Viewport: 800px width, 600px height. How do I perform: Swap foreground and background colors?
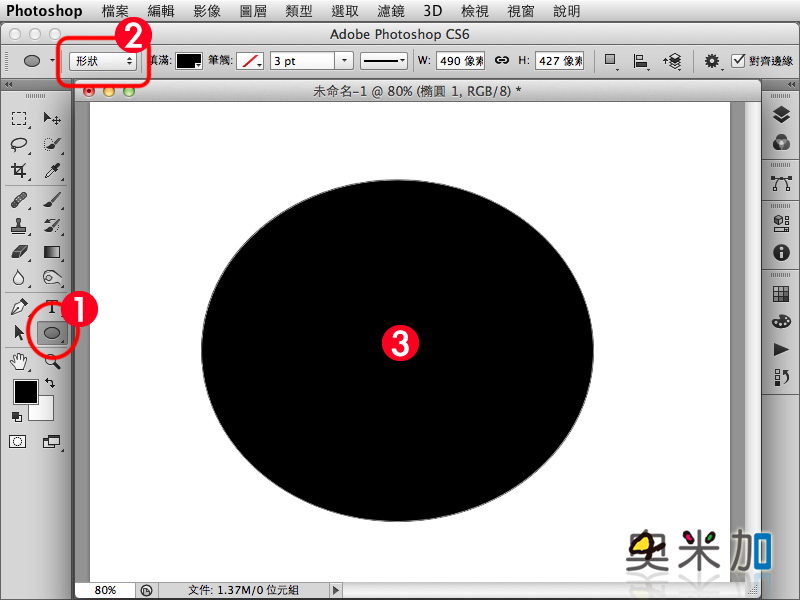tap(50, 382)
